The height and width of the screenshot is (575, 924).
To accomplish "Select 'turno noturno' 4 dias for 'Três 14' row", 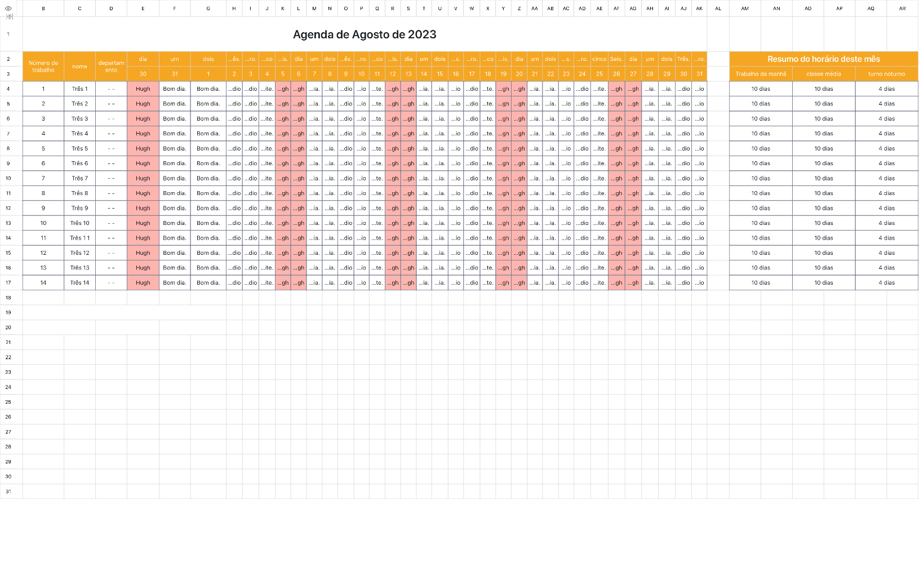I will (887, 282).
